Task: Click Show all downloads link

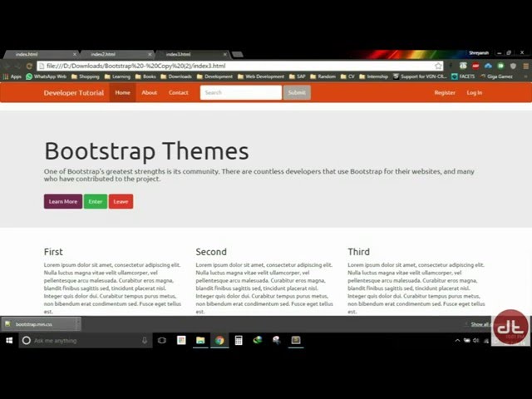Action: pos(480,324)
